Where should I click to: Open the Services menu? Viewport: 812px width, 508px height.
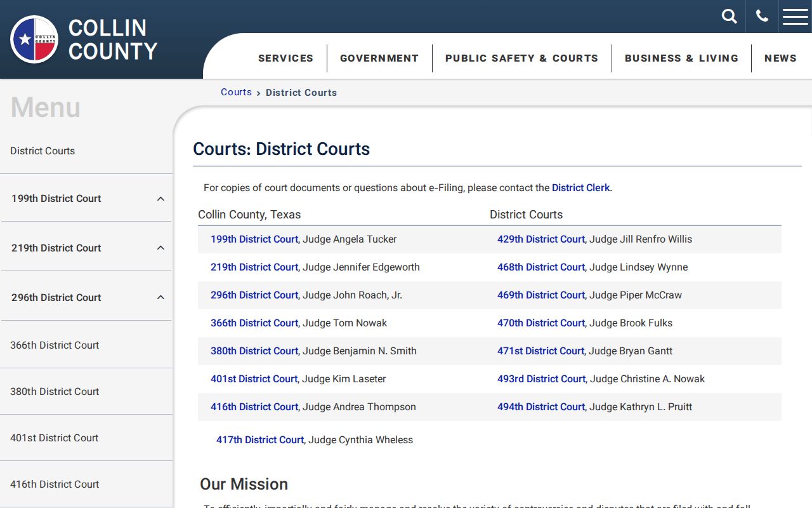(286, 58)
